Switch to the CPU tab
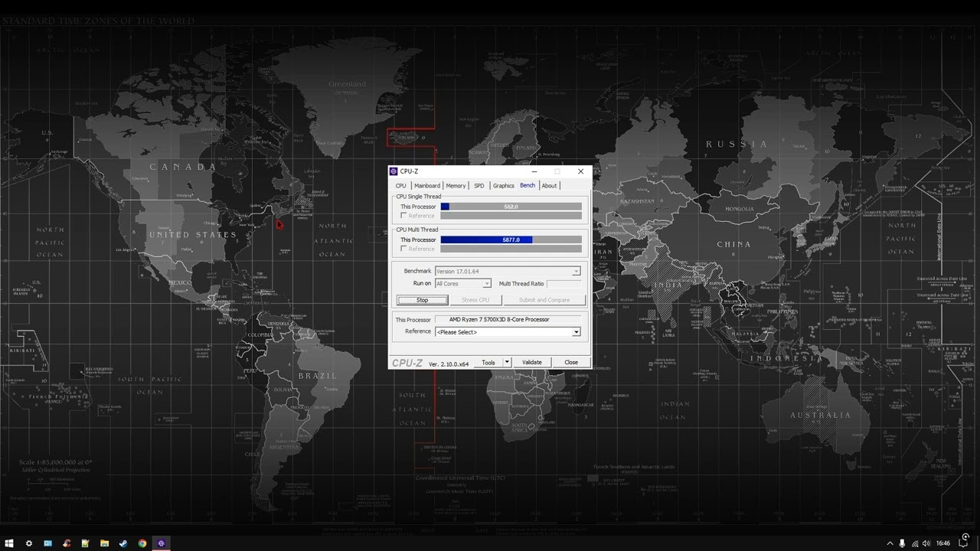Screen dimensions: 980x551 (401, 186)
